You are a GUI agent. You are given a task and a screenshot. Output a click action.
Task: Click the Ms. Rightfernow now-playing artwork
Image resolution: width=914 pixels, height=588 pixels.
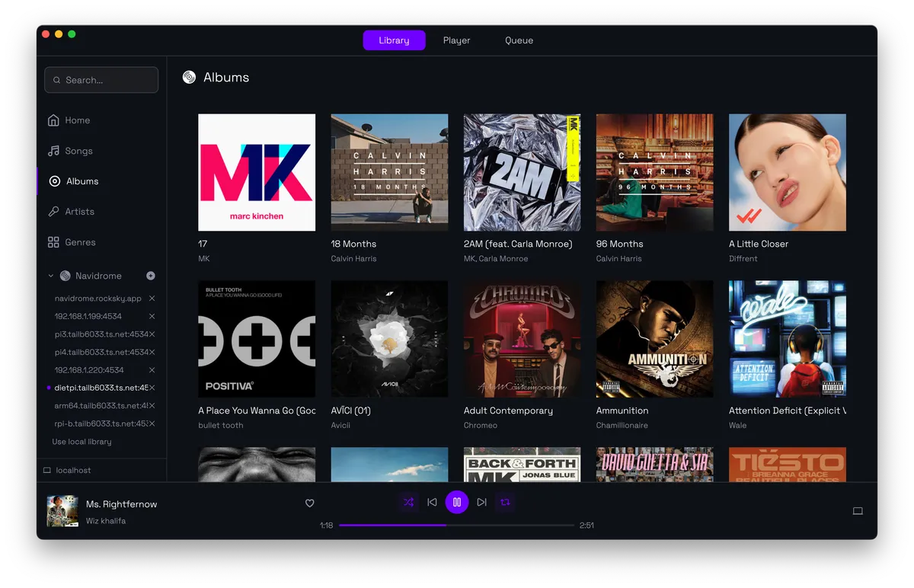[62, 511]
